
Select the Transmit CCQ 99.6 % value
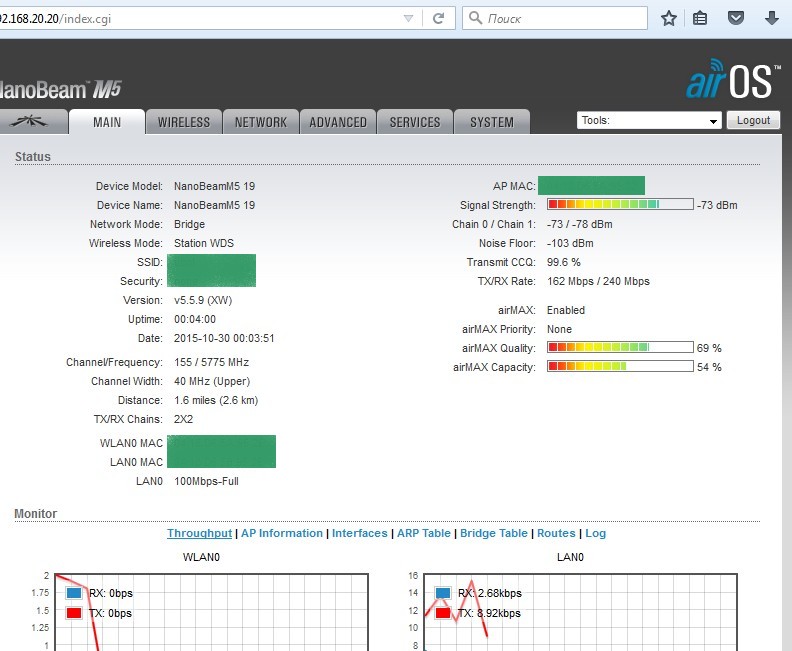[564, 262]
